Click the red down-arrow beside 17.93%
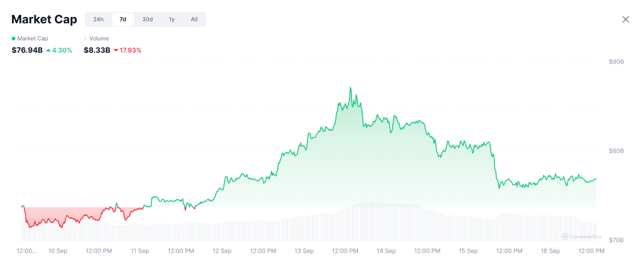This screenshot has width=644, height=272. (x=116, y=50)
